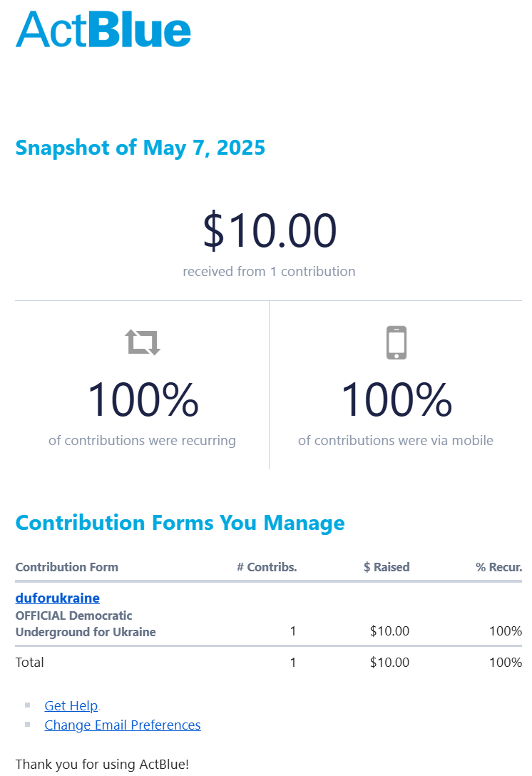Click the % Recur. column header

(499, 567)
